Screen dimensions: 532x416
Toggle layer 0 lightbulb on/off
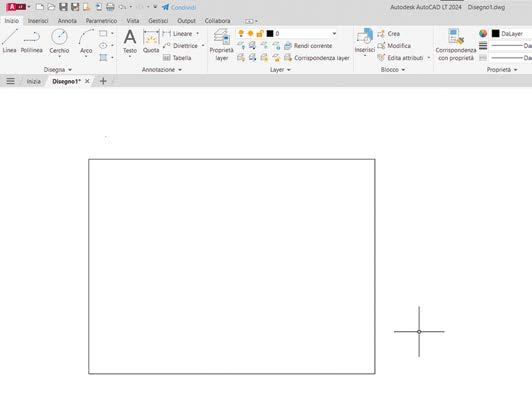click(x=241, y=33)
